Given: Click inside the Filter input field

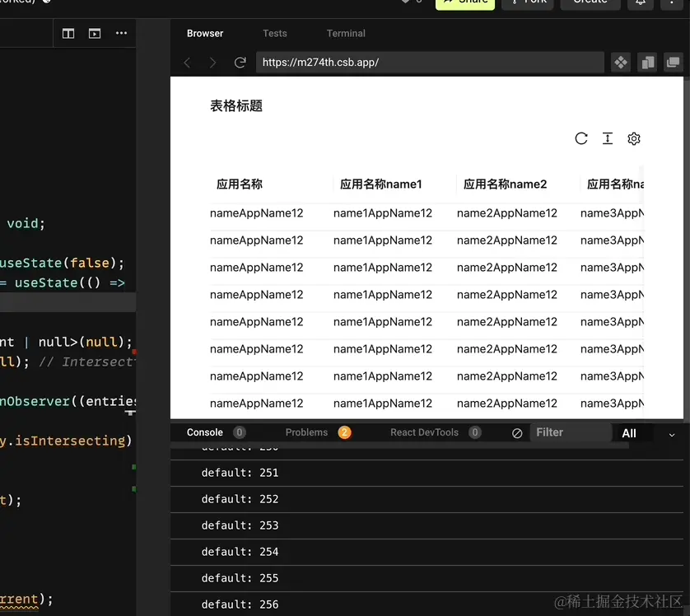Looking at the screenshot, I should [x=568, y=432].
